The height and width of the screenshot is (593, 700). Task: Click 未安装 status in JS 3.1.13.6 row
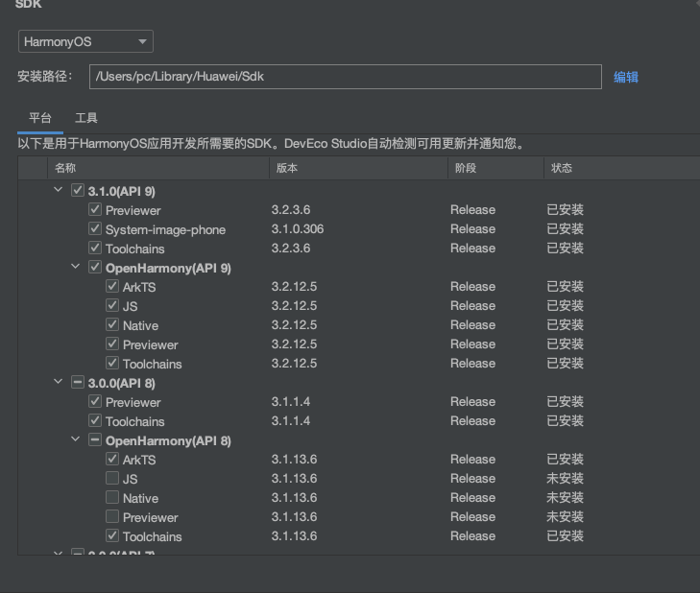pyautogui.click(x=566, y=478)
